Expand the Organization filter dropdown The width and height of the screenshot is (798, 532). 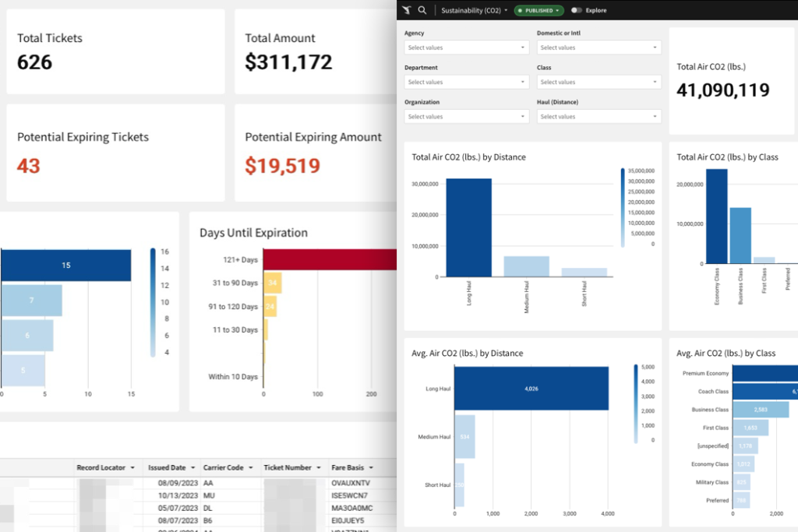466,117
